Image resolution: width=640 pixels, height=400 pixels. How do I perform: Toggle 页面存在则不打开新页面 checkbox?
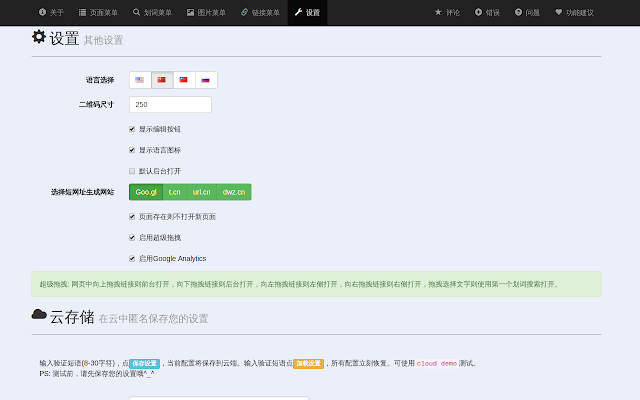[x=132, y=217]
